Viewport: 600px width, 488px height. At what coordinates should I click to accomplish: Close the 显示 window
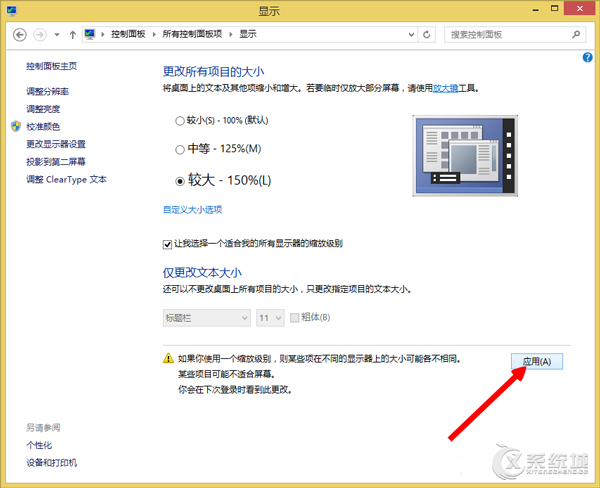(x=579, y=8)
